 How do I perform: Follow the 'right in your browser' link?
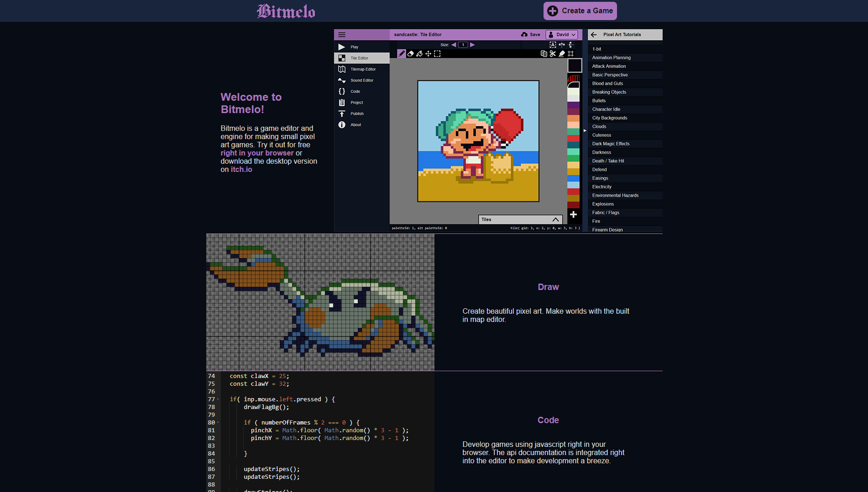(257, 153)
